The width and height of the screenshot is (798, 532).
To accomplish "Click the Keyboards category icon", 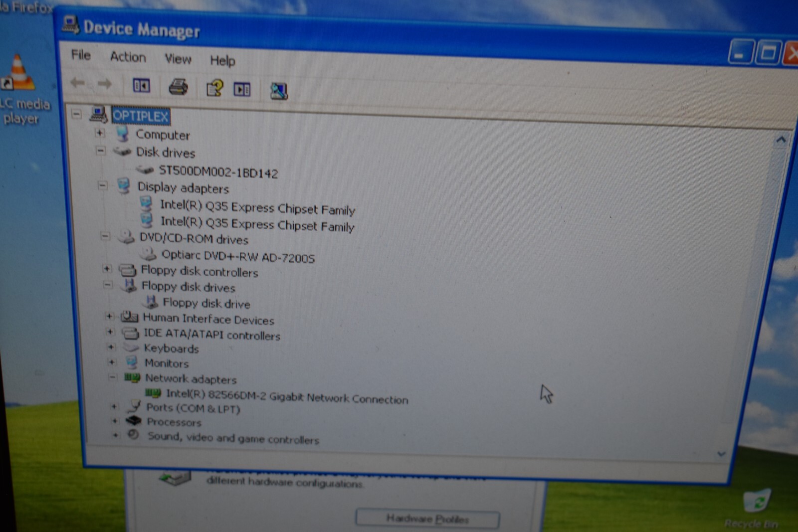I will coord(131,347).
